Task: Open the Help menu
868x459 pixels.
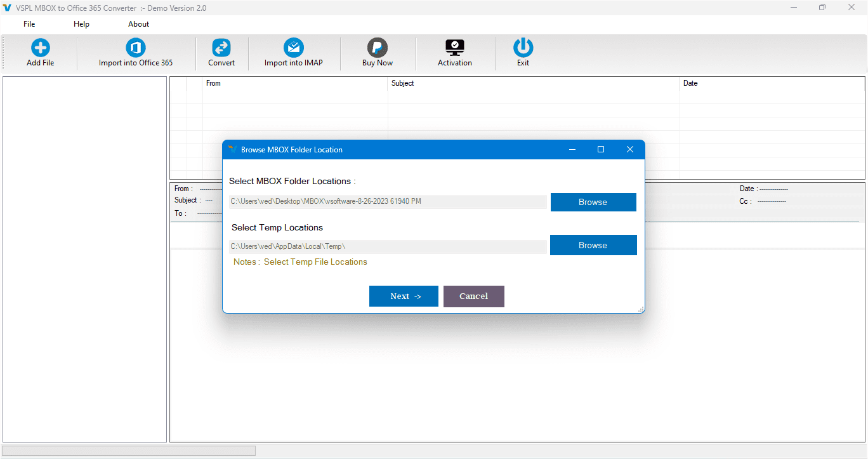Action: [x=81, y=24]
